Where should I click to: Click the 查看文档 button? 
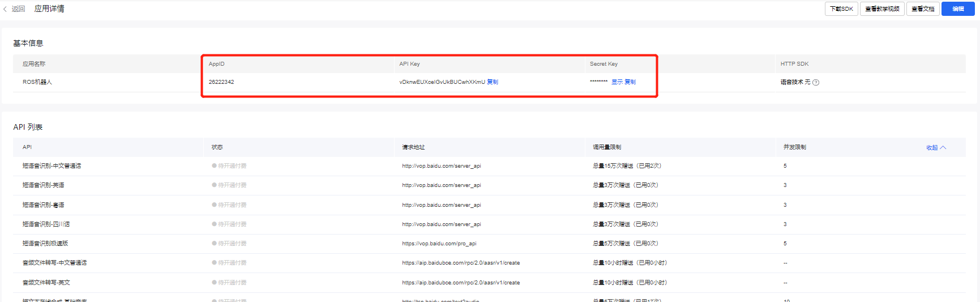(923, 9)
